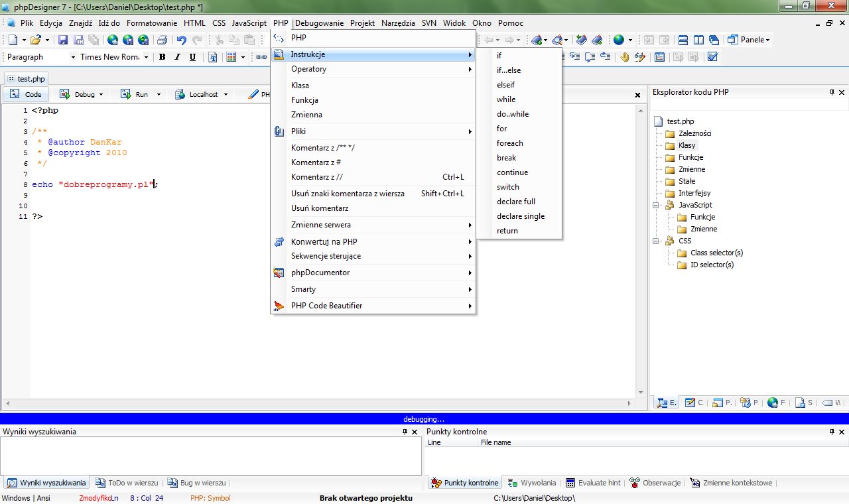Click the hand tool icon
This screenshot has height=504, width=849.
625,57
